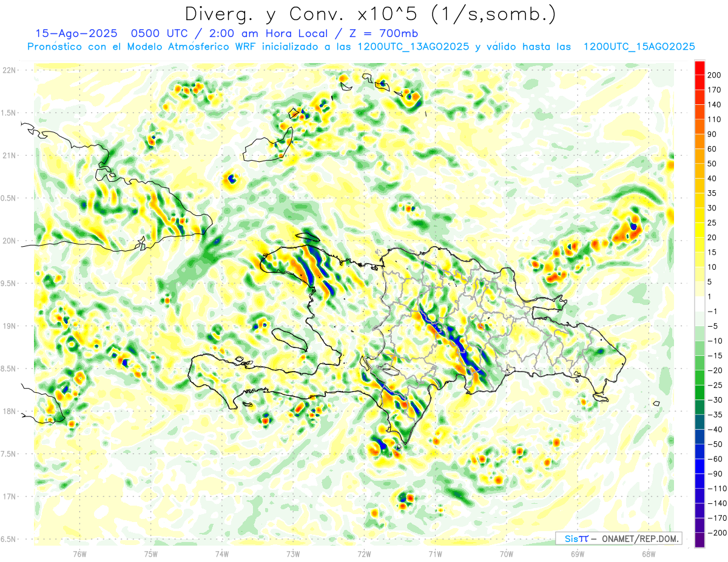The image size is (728, 562).
Task: Click the "69W" longitude label
Action: (x=578, y=554)
